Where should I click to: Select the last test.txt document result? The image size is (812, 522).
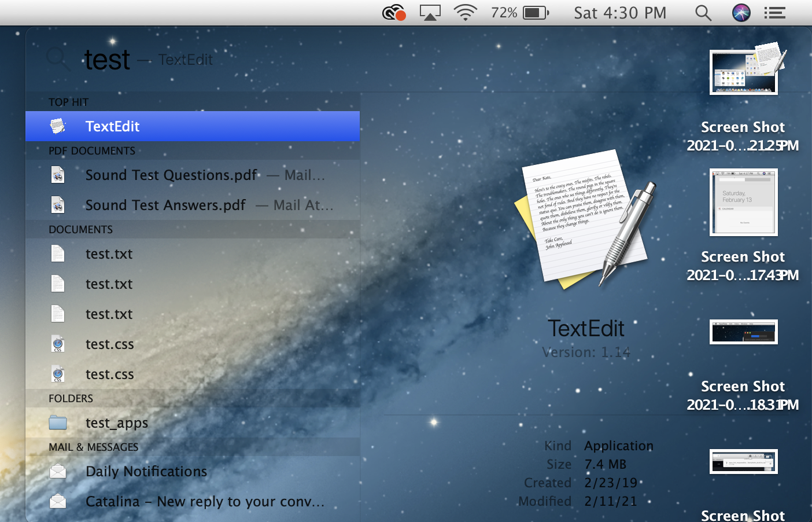click(x=193, y=314)
